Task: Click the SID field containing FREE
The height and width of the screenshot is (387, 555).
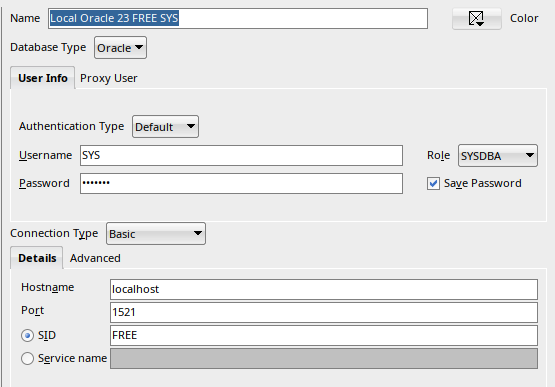Action: (324, 335)
